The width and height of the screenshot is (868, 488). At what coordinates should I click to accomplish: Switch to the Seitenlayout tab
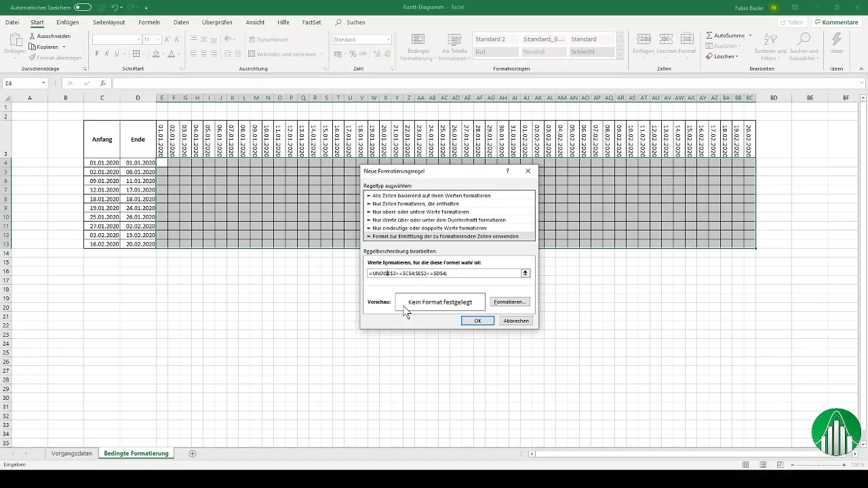pyautogui.click(x=108, y=22)
